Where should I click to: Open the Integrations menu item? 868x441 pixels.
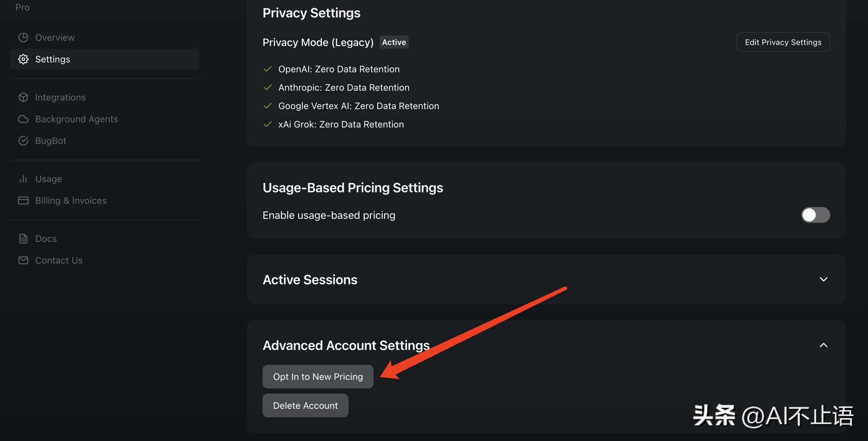pyautogui.click(x=60, y=97)
